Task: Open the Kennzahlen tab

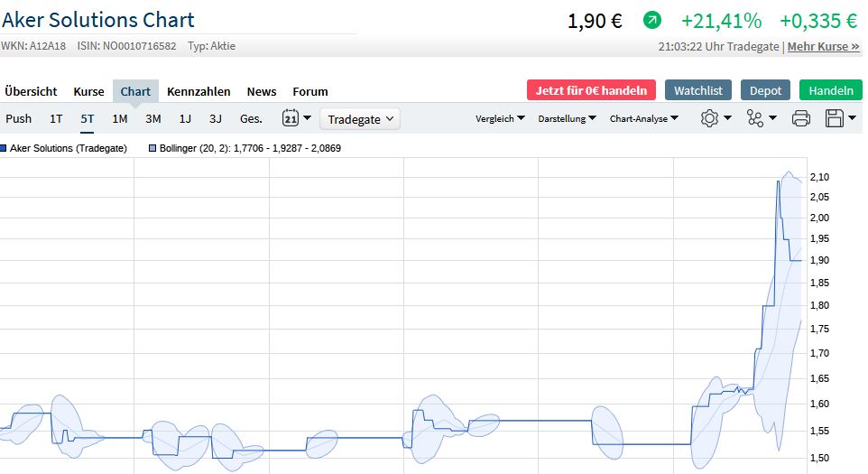Action: click(199, 91)
